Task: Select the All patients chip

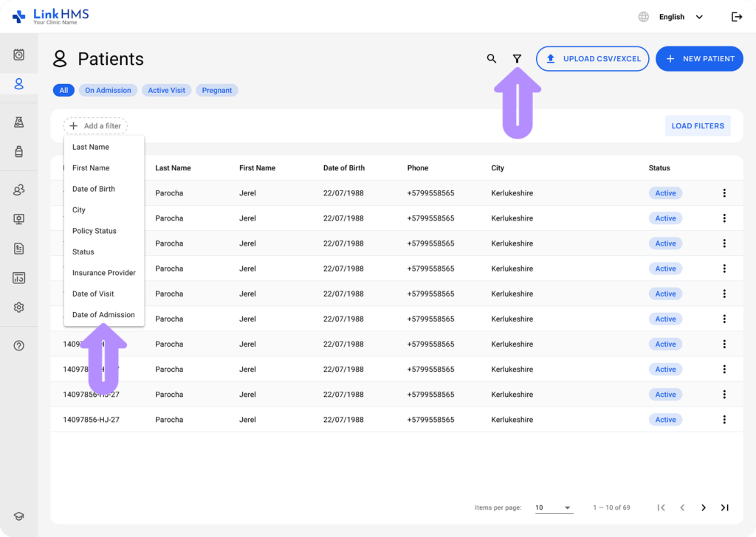Action: pyautogui.click(x=63, y=90)
